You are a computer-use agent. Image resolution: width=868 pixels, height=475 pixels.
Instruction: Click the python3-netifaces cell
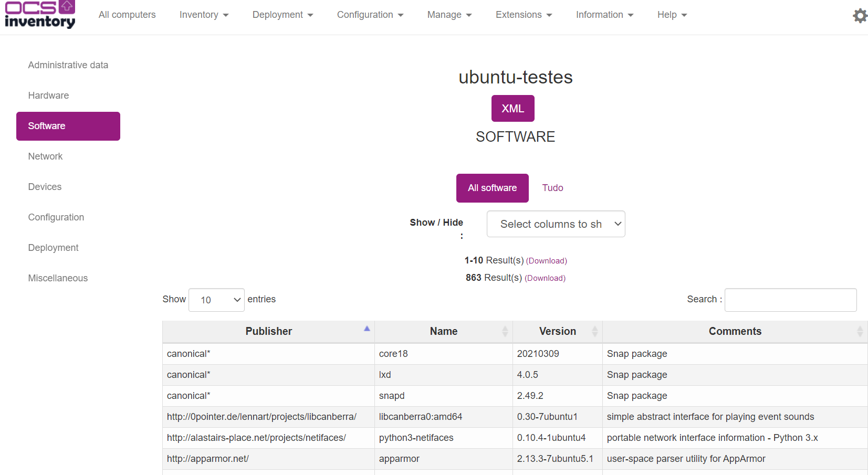pos(444,438)
